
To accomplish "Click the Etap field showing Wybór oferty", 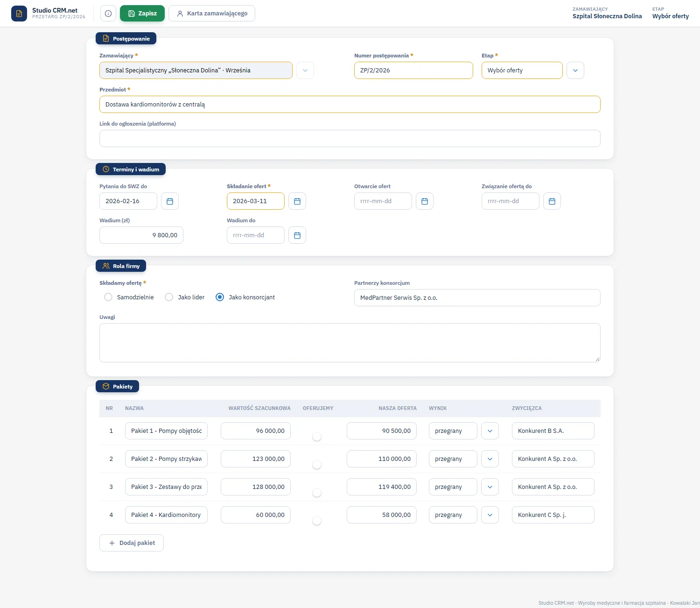I will click(x=522, y=71).
